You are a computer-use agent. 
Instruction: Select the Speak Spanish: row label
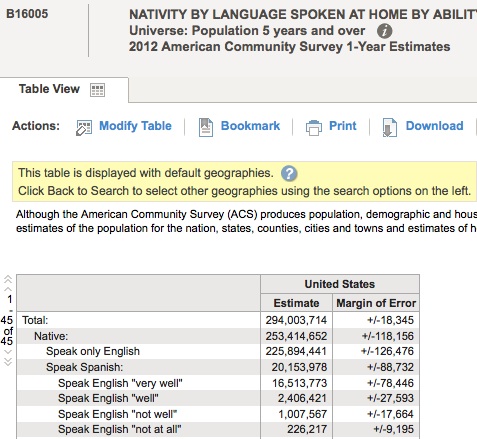click(x=84, y=367)
